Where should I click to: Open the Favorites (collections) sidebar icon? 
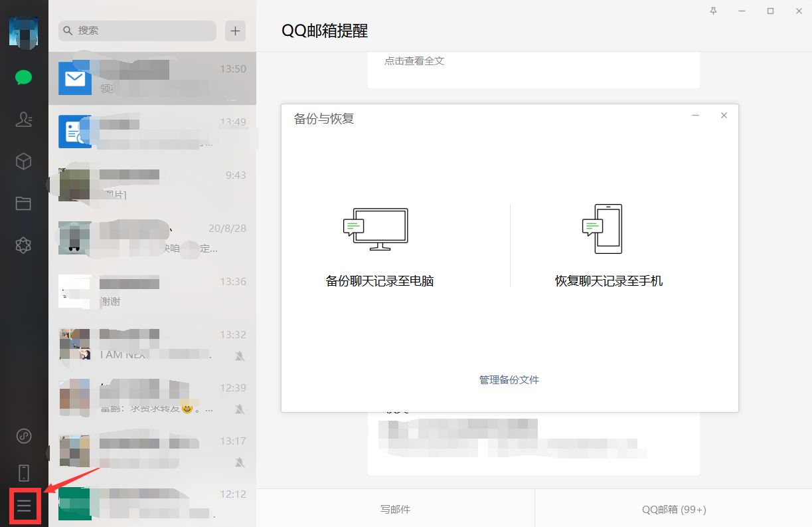click(23, 161)
